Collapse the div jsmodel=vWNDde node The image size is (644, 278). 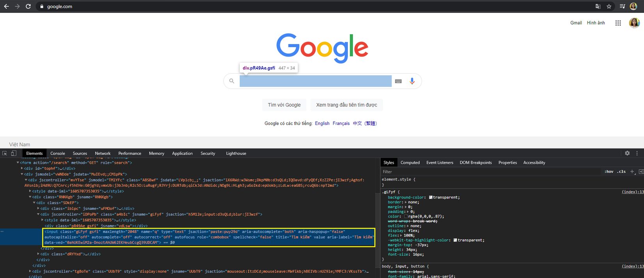tap(22, 174)
